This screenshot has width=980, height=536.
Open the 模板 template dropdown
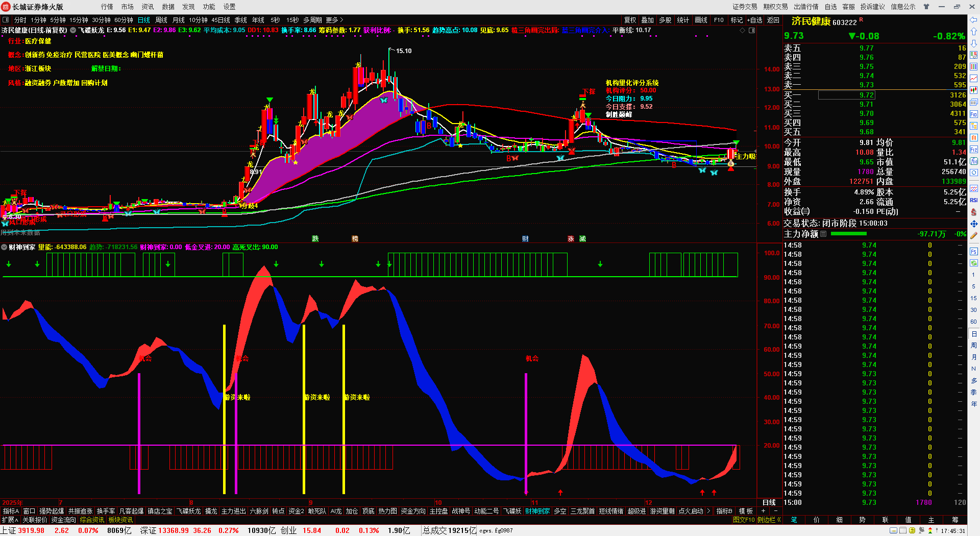tap(746, 511)
